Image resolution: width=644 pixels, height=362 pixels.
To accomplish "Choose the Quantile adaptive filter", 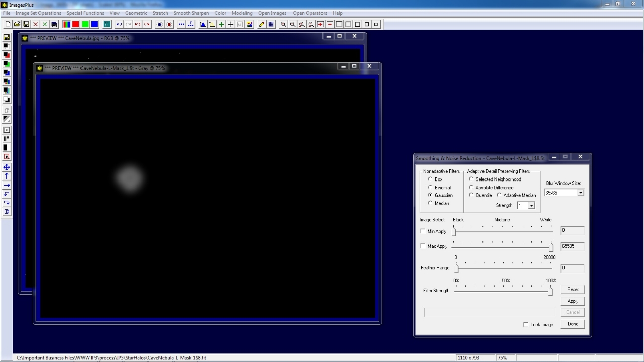I will (x=471, y=195).
